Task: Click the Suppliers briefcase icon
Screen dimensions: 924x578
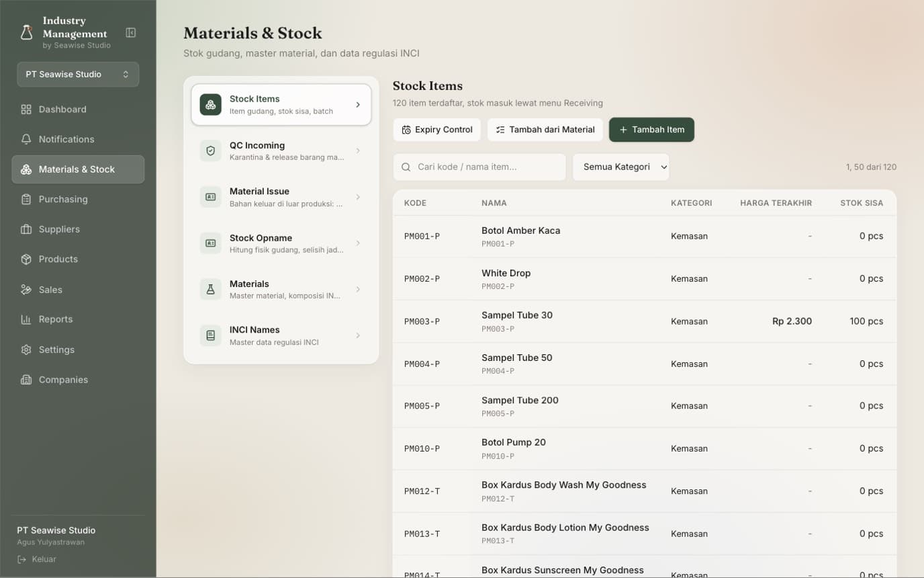Action: [26, 229]
